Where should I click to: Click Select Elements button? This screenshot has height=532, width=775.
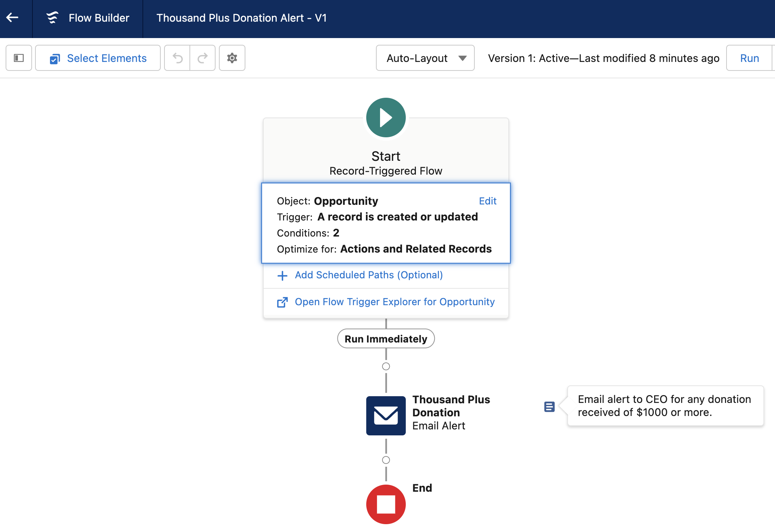coord(98,58)
